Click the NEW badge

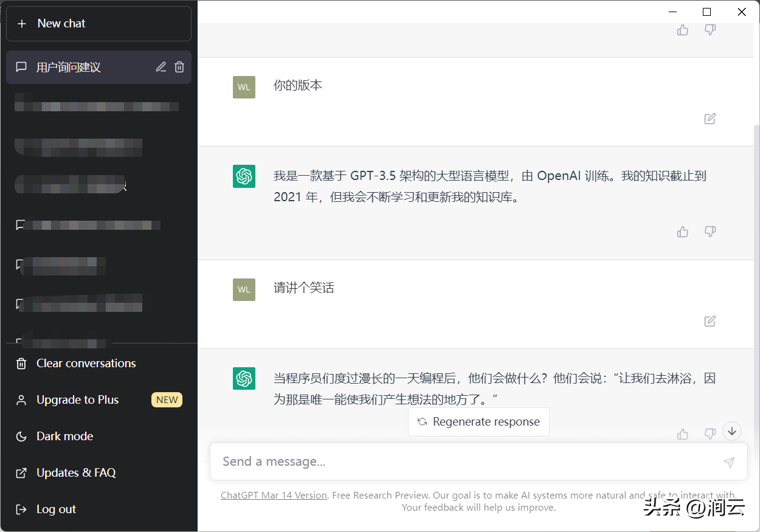(167, 400)
